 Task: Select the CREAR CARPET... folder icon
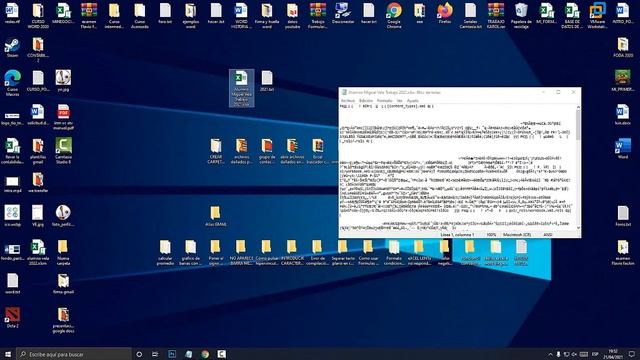216,151
